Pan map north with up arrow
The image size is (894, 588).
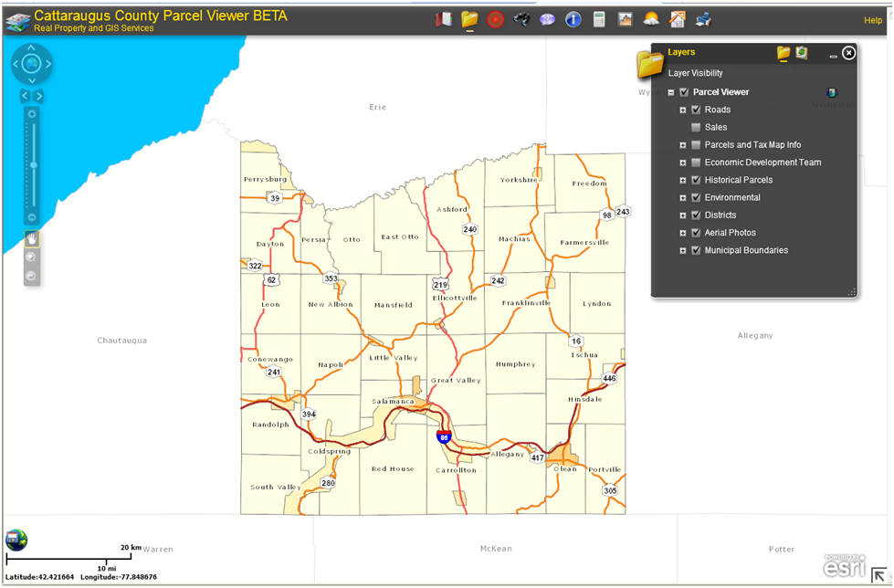[31, 47]
